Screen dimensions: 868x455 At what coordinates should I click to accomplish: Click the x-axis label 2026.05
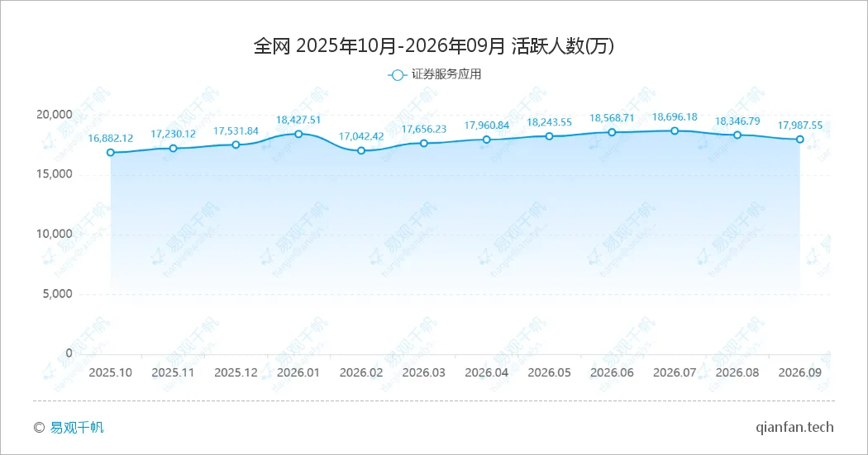click(x=549, y=372)
